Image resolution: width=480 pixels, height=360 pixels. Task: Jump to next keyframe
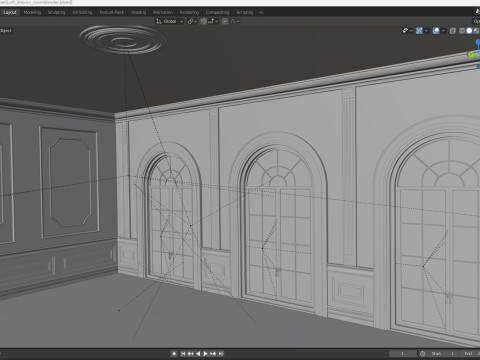pyautogui.click(x=213, y=353)
